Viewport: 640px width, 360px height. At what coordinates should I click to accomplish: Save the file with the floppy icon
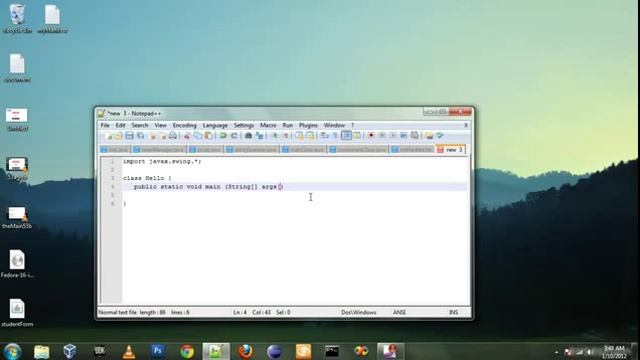click(x=129, y=136)
